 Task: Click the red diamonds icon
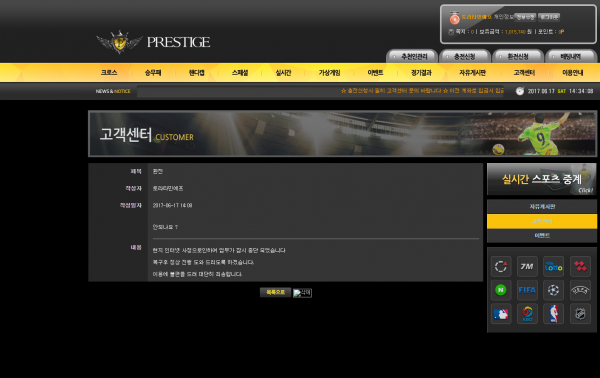[580, 266]
